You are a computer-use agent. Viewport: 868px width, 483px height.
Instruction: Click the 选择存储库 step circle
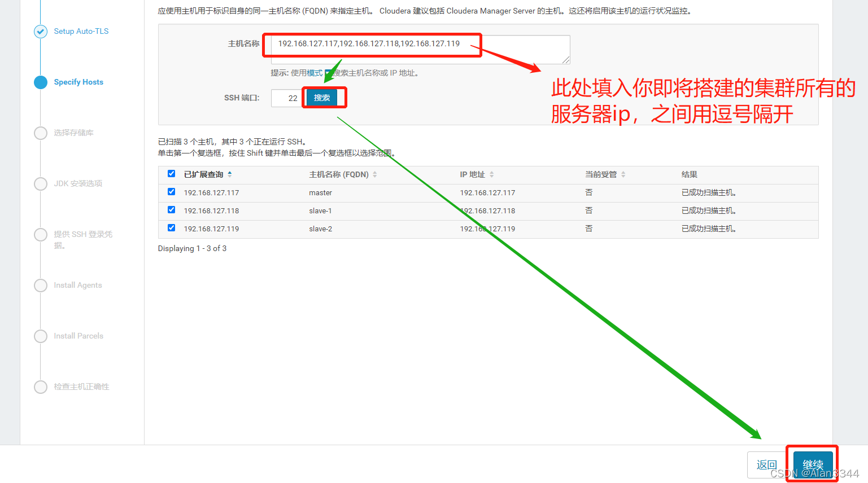tap(41, 133)
